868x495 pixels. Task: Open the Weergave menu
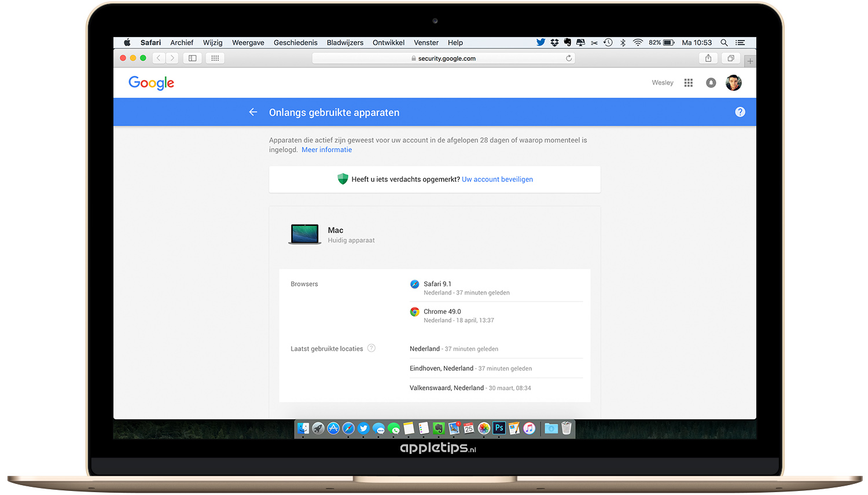tap(248, 43)
